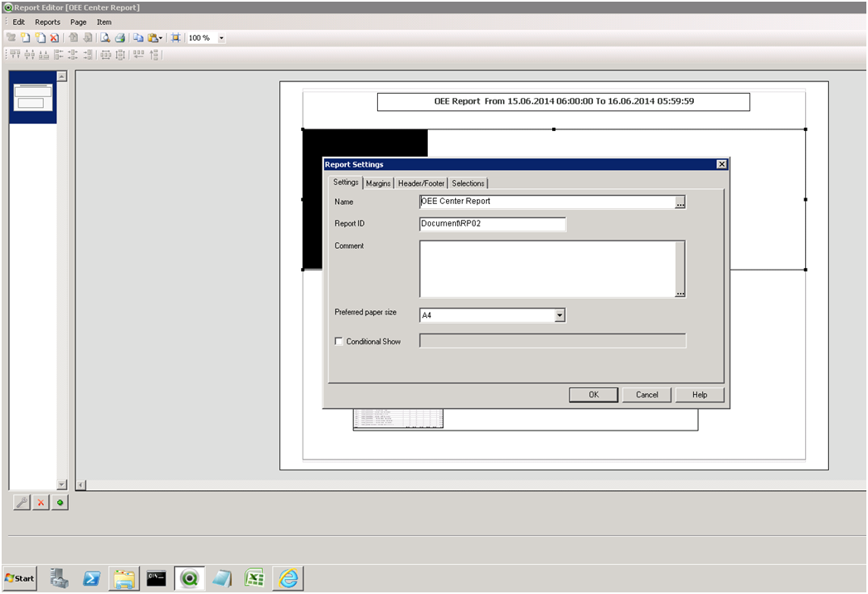
Task: Click the Print report toolbar icon
Action: [x=119, y=38]
